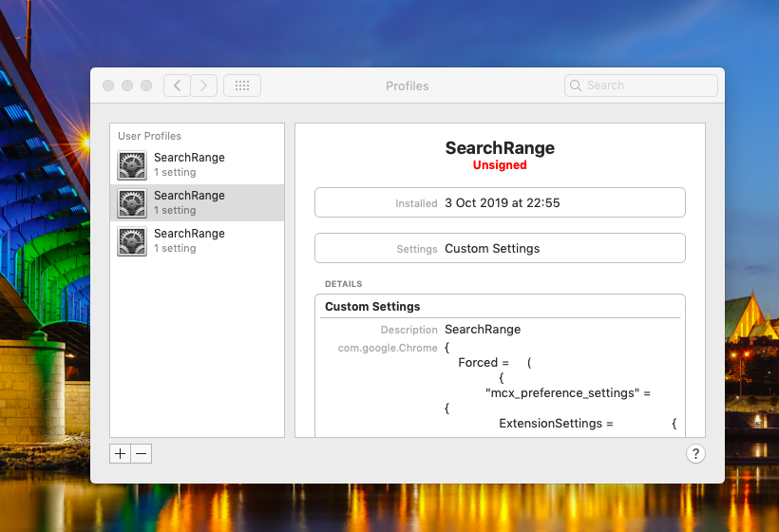Show all preferences via grid icon
The width and height of the screenshot is (779, 532).
click(x=242, y=85)
